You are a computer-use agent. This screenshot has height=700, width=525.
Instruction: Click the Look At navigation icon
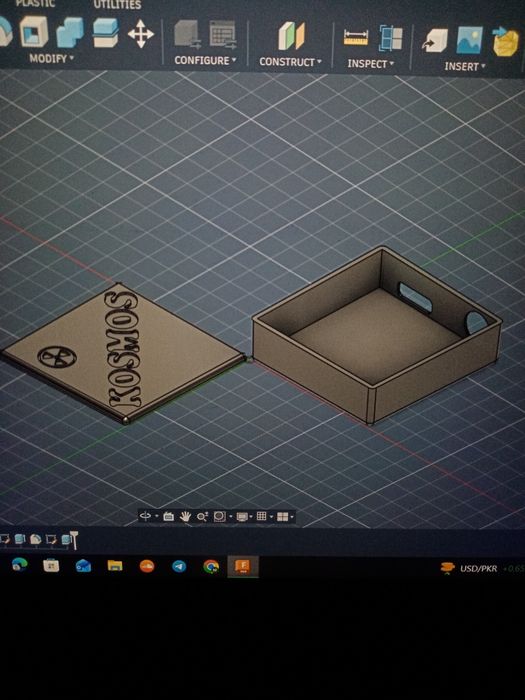(x=168, y=517)
